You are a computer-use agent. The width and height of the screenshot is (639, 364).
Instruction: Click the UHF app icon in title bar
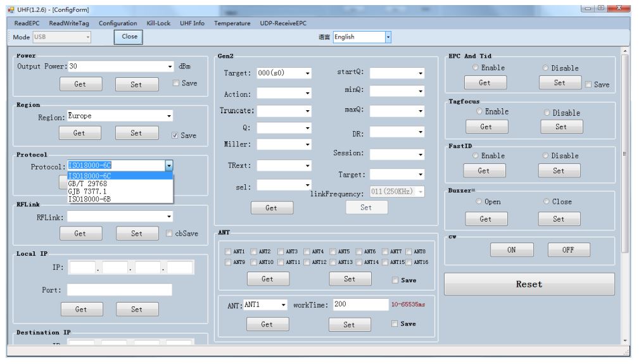coord(11,9)
